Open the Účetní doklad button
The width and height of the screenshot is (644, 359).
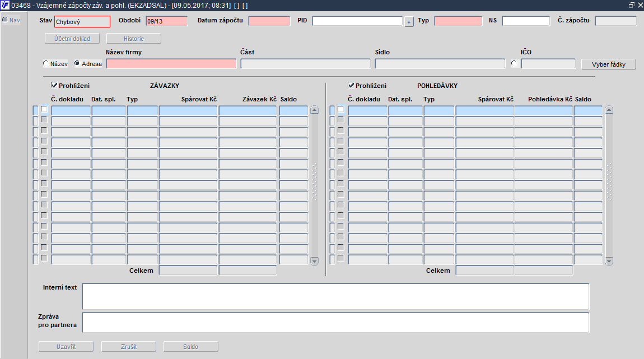click(72, 39)
